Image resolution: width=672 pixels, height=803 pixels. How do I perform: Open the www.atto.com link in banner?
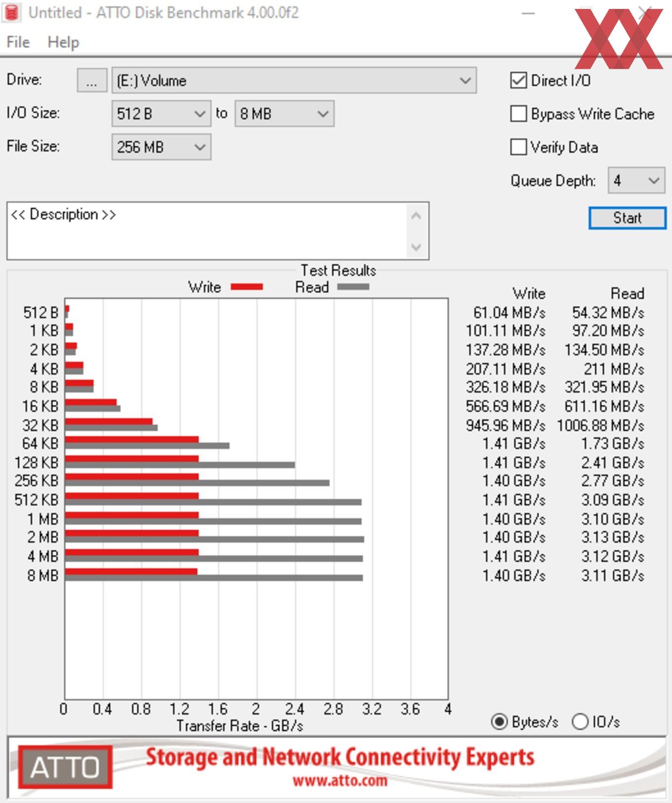pyautogui.click(x=340, y=781)
